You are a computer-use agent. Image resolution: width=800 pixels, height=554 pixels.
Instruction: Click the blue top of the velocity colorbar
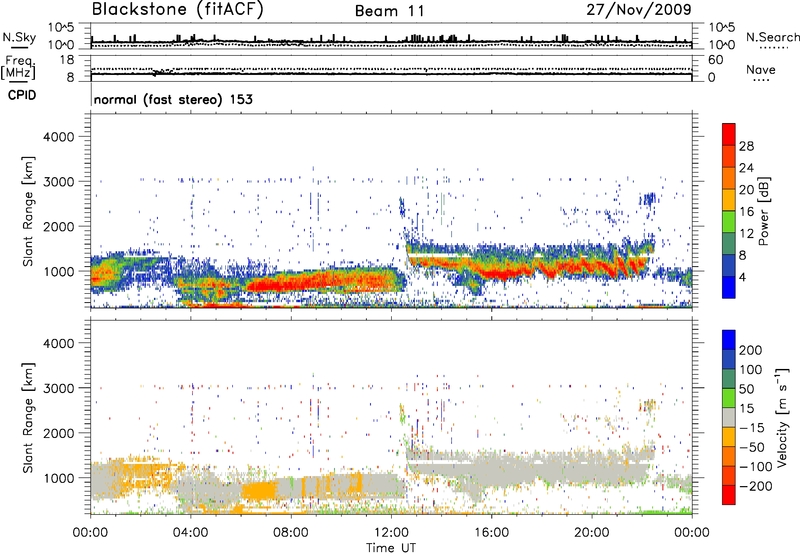[729, 340]
